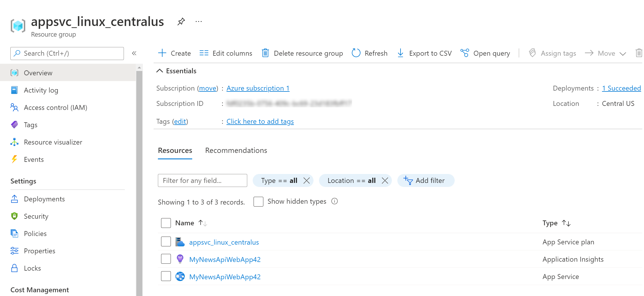
Task: Click the Activity log icon
Action: pos(14,90)
